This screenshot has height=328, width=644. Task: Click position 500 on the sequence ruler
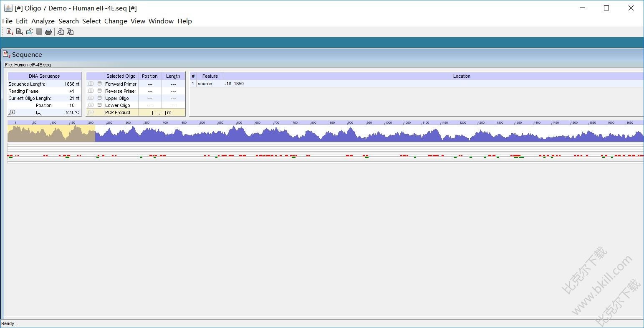[x=200, y=123]
